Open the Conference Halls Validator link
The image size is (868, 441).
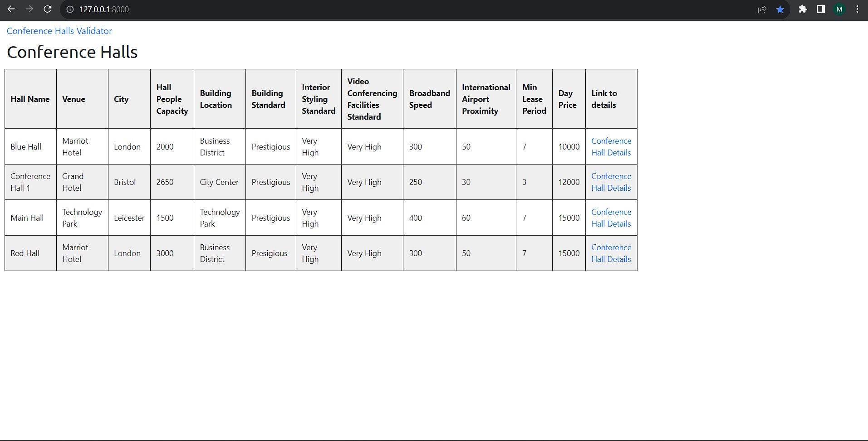coord(59,31)
